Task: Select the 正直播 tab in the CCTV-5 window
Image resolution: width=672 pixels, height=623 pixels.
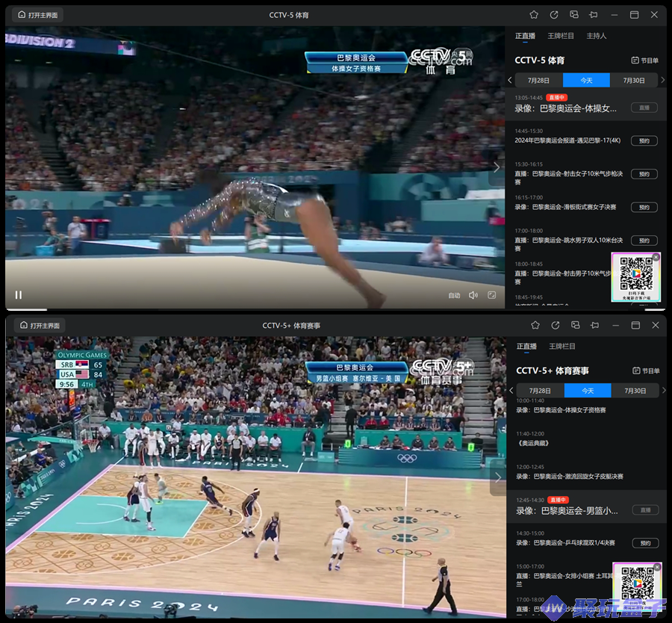Action: (x=525, y=36)
